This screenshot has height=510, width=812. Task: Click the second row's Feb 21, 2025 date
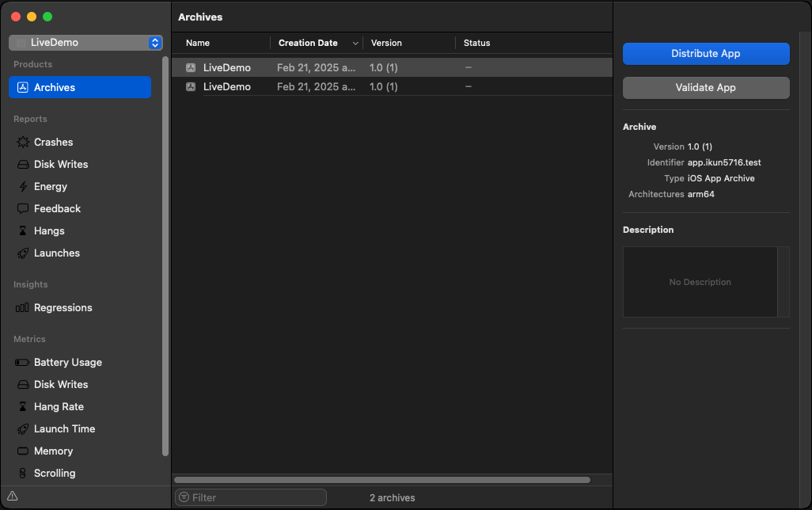click(316, 86)
